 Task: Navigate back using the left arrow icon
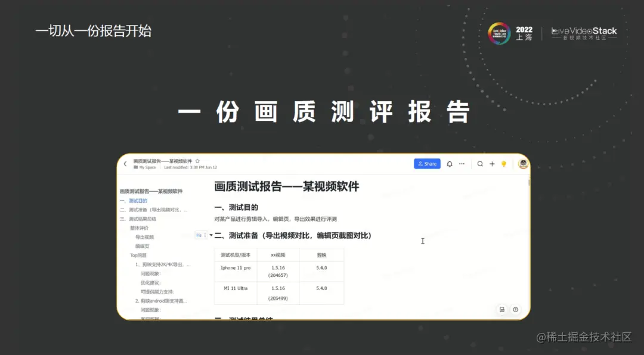(x=124, y=163)
